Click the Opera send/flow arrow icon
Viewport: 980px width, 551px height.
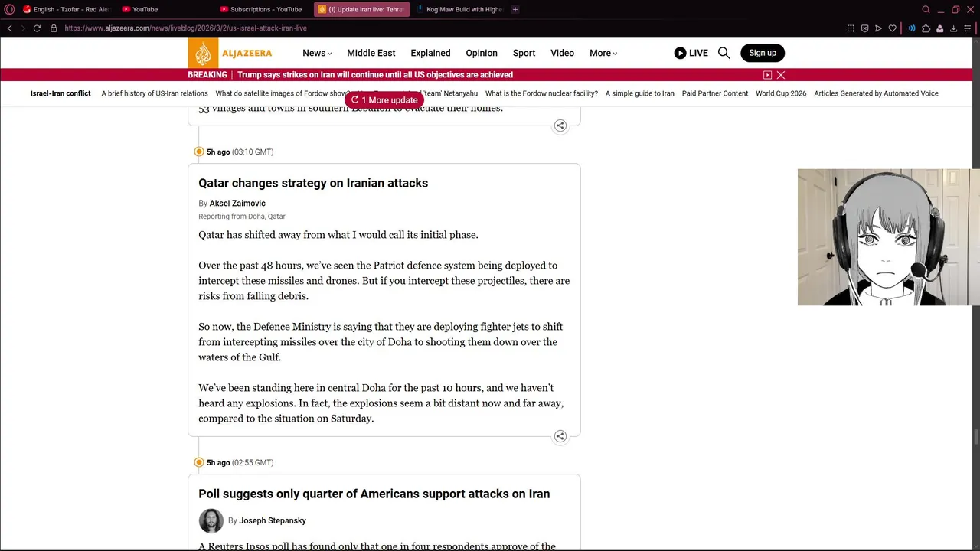pyautogui.click(x=878, y=28)
